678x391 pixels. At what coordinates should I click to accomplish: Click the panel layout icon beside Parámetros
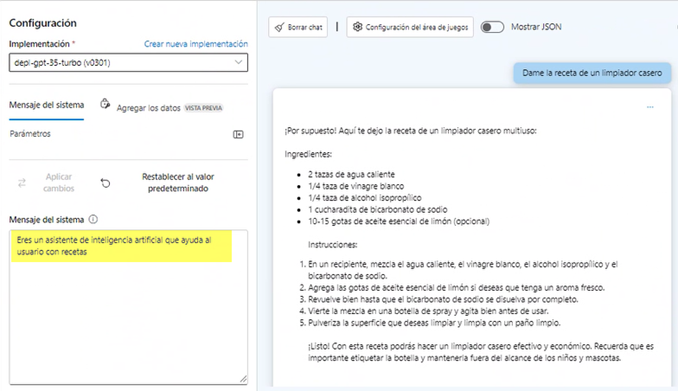pyautogui.click(x=238, y=135)
